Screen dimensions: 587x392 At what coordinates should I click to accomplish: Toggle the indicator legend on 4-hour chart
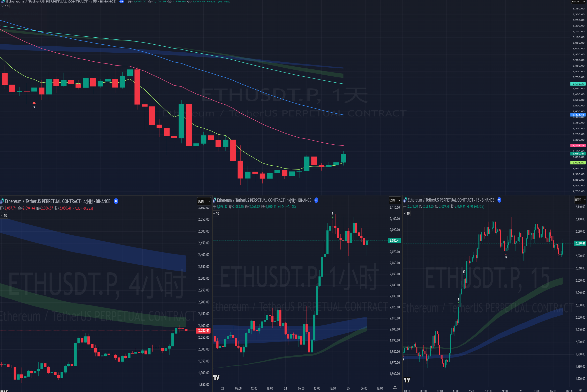coord(4,216)
